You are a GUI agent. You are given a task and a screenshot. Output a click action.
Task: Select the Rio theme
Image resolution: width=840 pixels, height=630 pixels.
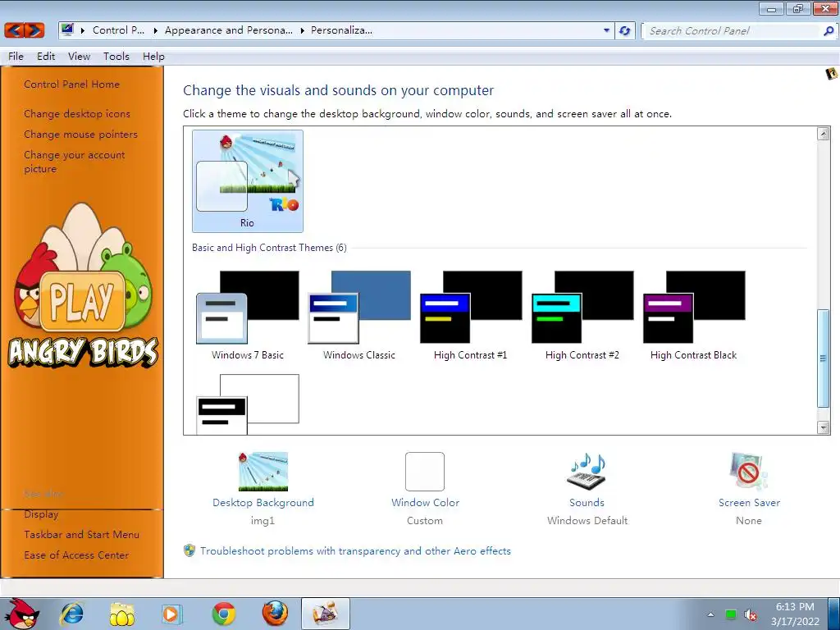tap(248, 180)
